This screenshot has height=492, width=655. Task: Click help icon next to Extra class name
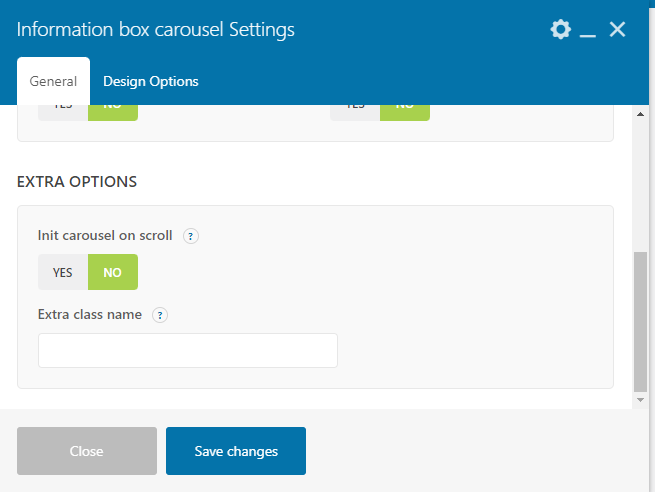point(160,315)
